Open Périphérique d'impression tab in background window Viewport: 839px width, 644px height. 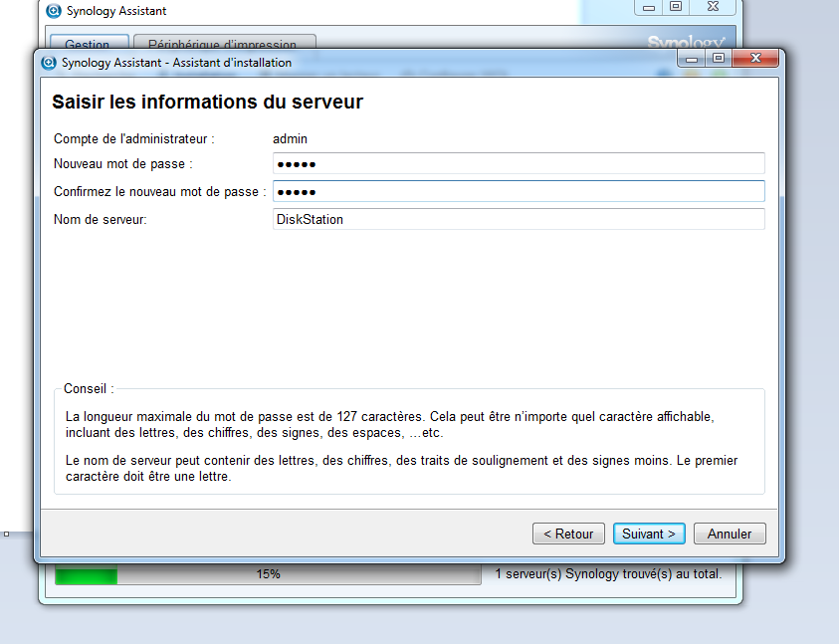point(224,43)
